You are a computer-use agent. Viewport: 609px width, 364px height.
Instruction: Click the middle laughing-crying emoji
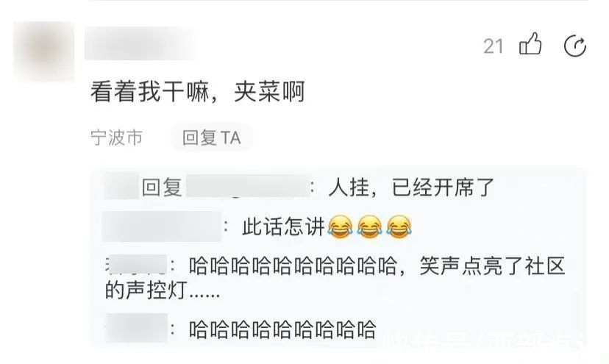pos(369,227)
